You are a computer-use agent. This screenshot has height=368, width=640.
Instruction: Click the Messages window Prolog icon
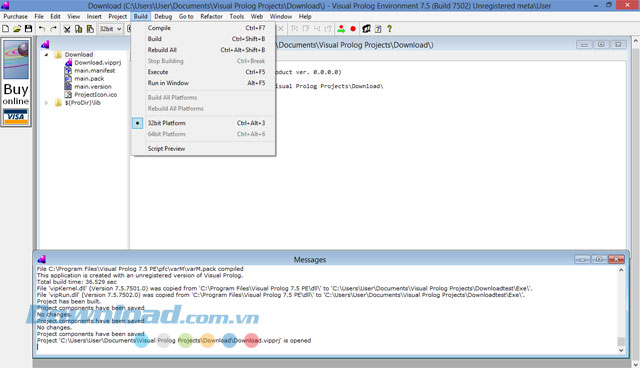click(x=42, y=259)
